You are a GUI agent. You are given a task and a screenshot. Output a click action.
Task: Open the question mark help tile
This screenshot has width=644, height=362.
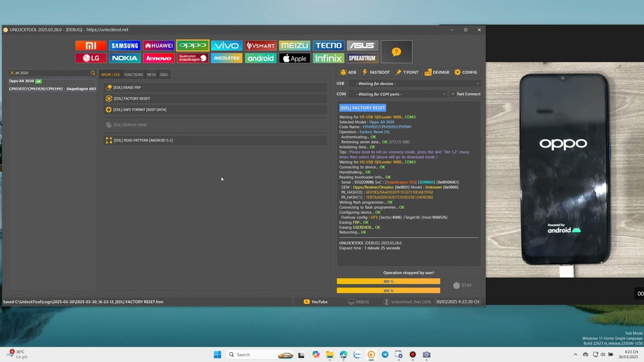point(396,52)
